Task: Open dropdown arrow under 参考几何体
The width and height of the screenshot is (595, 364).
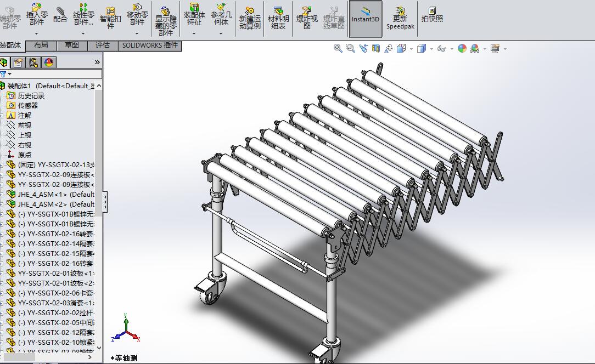Action: pos(221,34)
